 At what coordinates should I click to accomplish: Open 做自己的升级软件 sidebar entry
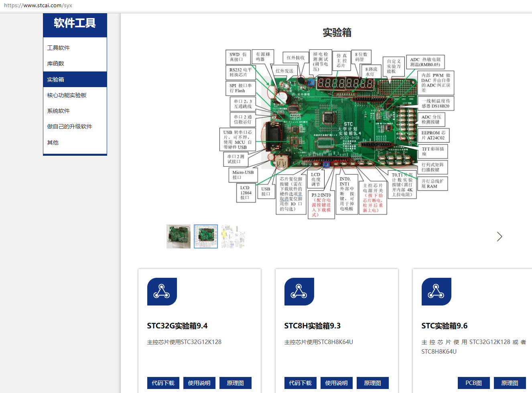pos(75,126)
